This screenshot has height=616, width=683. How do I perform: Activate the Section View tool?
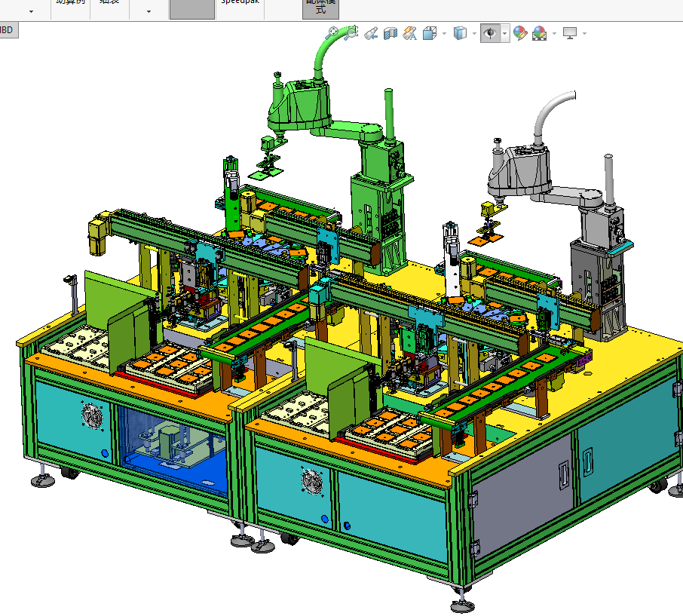[x=391, y=33]
